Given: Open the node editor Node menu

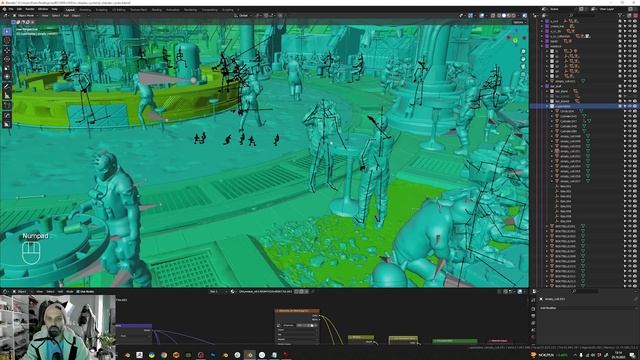Looking at the screenshot, I should point(69,291).
